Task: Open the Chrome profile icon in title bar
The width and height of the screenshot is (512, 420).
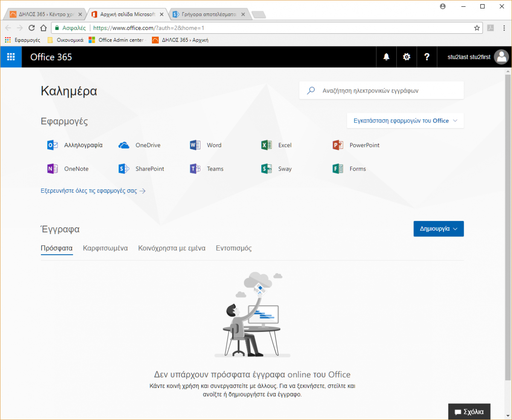Action: pyautogui.click(x=442, y=6)
